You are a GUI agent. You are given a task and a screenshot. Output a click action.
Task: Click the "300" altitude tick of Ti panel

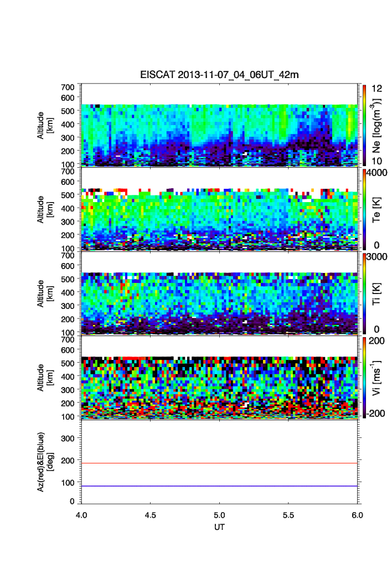tap(68, 306)
